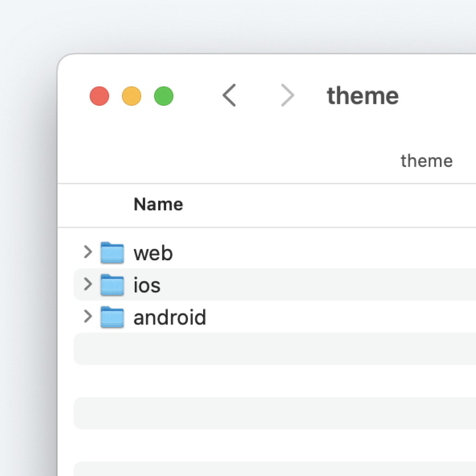The height and width of the screenshot is (476, 476).
Task: Sort by the Name column header
Action: 158,205
